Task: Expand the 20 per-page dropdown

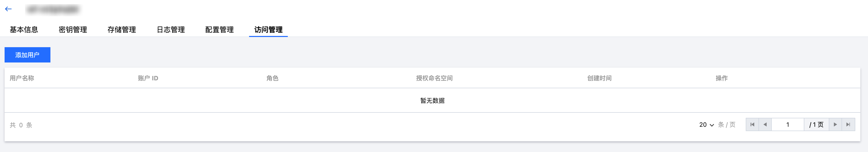Action: tap(706, 125)
